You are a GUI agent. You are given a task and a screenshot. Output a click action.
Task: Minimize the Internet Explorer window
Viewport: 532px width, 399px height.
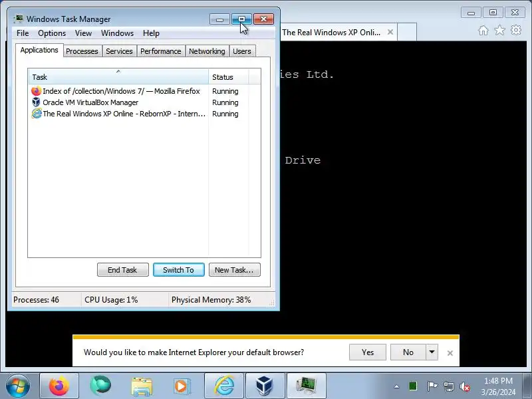pyautogui.click(x=471, y=13)
